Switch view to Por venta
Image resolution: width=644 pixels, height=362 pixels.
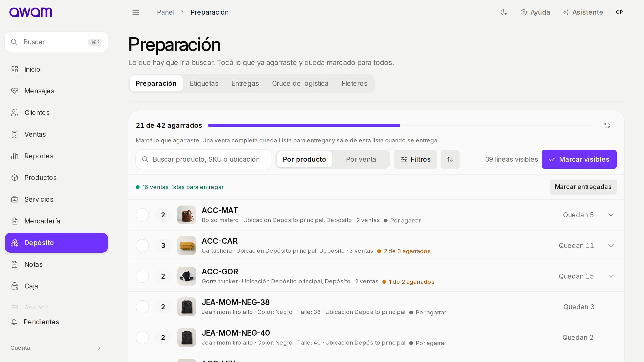361,159
